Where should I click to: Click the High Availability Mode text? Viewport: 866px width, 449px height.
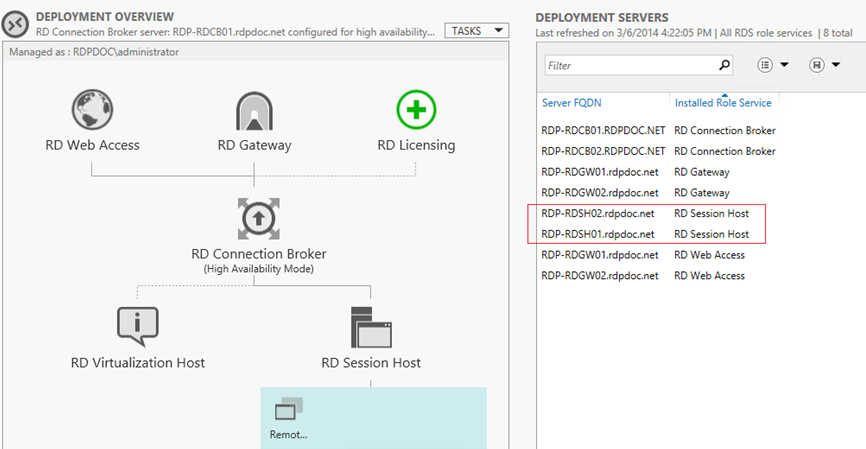tap(258, 269)
